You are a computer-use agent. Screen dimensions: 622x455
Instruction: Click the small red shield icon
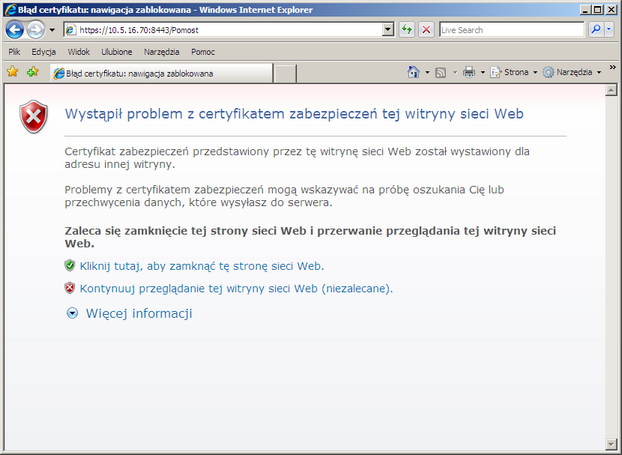click(x=70, y=288)
